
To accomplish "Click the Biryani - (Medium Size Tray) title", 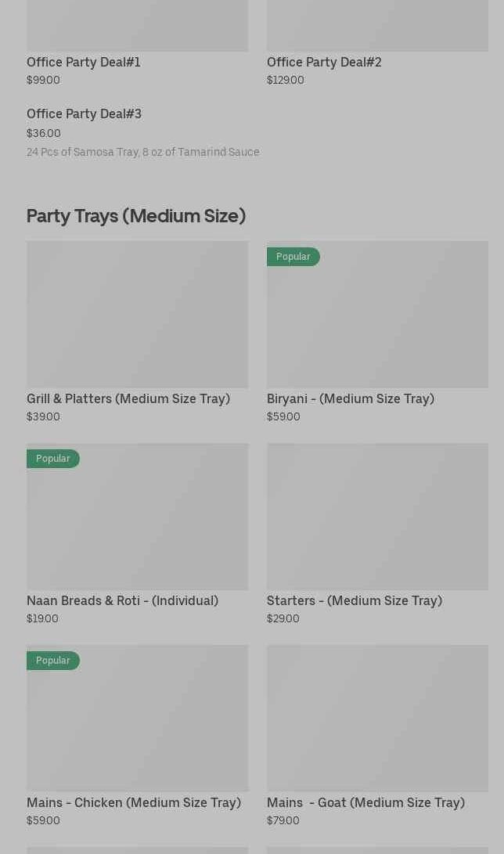I will [350, 398].
